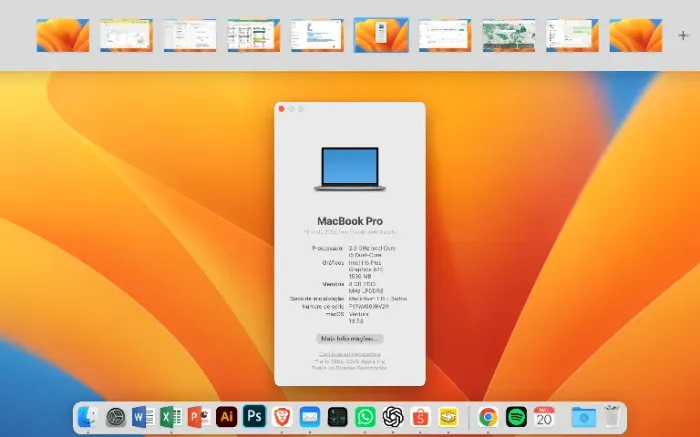Switch to the ninth space with green chat
The height and width of the screenshot is (437, 700).
(572, 35)
